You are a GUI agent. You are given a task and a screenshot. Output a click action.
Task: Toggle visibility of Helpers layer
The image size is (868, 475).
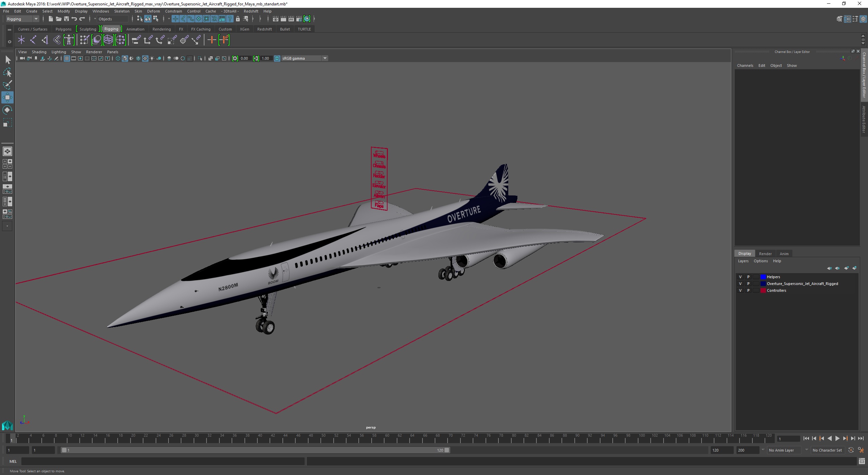[740, 277]
